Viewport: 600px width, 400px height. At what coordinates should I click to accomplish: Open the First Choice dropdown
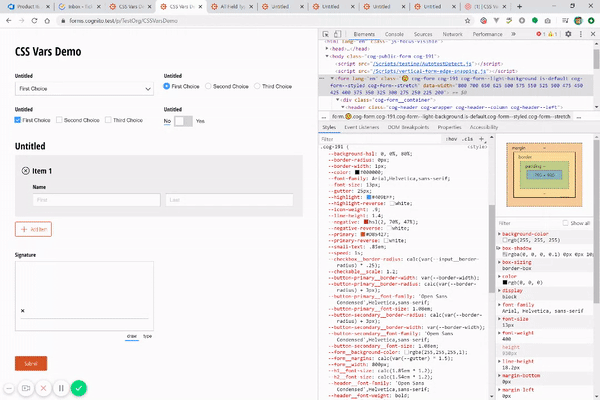[x=84, y=88]
